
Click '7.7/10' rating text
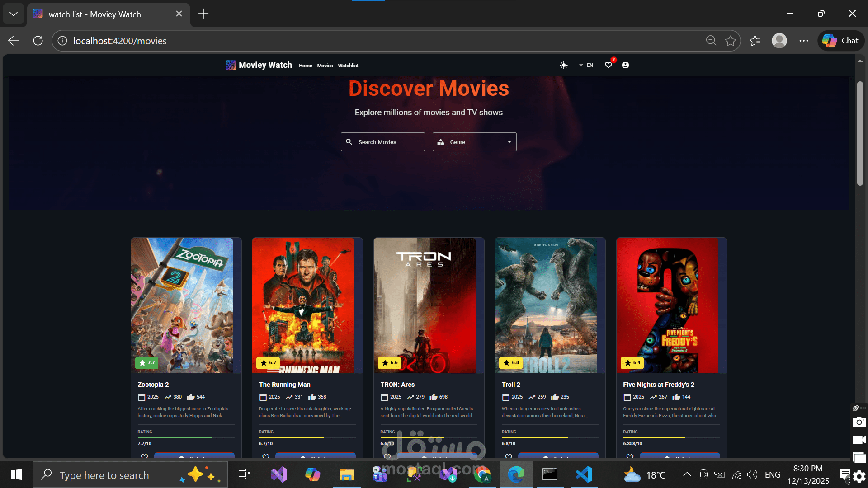pyautogui.click(x=145, y=444)
